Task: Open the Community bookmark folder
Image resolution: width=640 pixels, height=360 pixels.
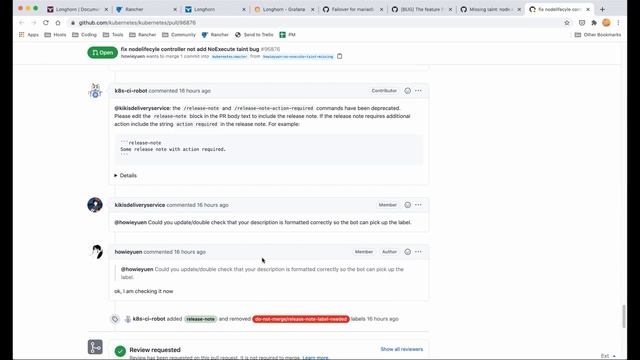Action: (179, 35)
